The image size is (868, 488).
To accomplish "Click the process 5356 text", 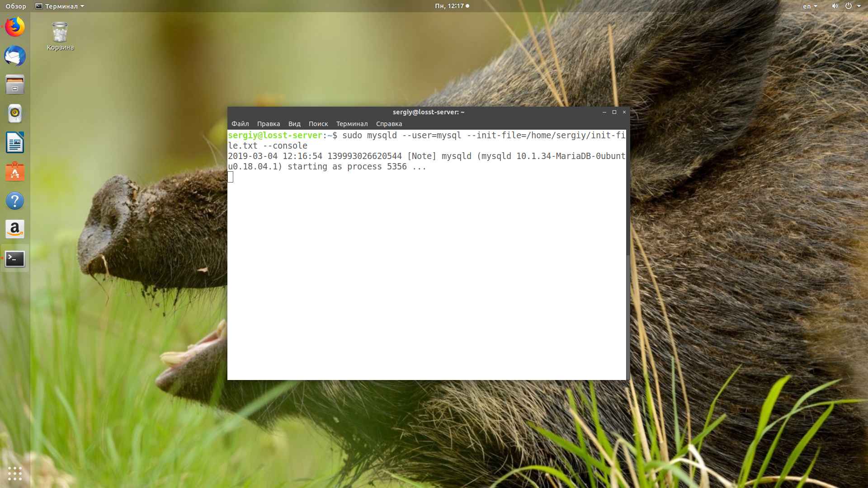I will pos(377,166).
